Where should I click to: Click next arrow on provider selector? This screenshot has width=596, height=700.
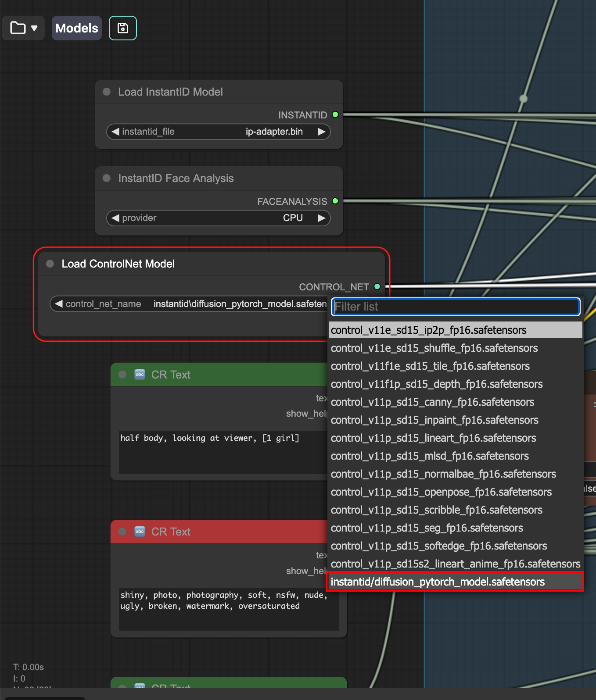pos(321,218)
